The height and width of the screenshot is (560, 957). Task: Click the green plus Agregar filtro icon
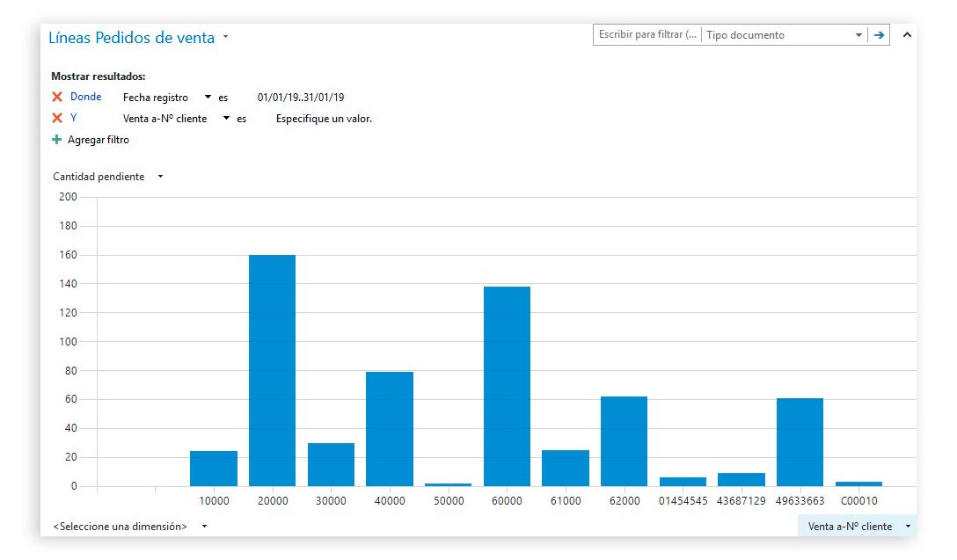pos(57,140)
